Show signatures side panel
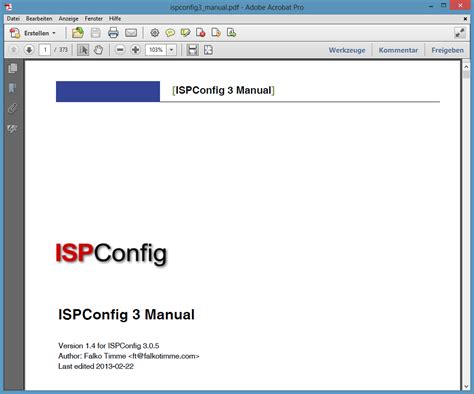474x394 pixels. pyautogui.click(x=13, y=129)
